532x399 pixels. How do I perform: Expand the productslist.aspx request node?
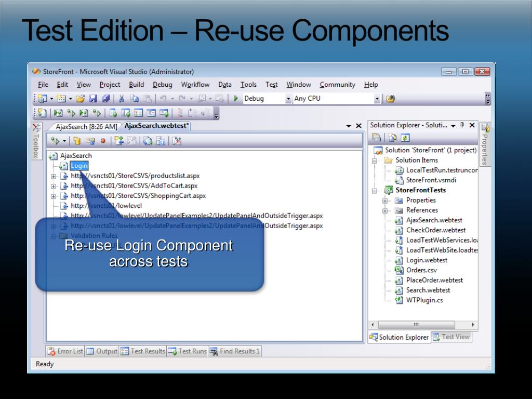pos(54,176)
